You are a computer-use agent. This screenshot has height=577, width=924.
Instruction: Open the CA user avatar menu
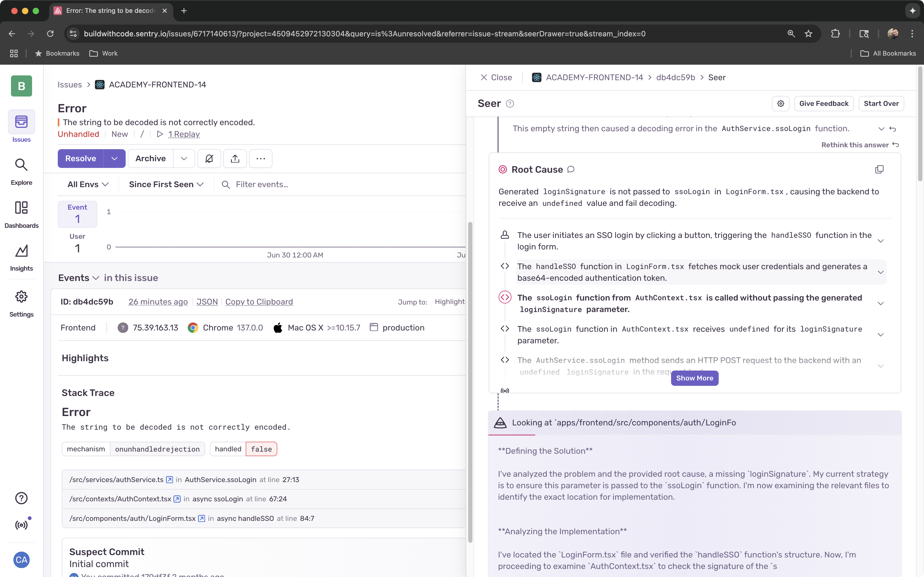tap(21, 560)
